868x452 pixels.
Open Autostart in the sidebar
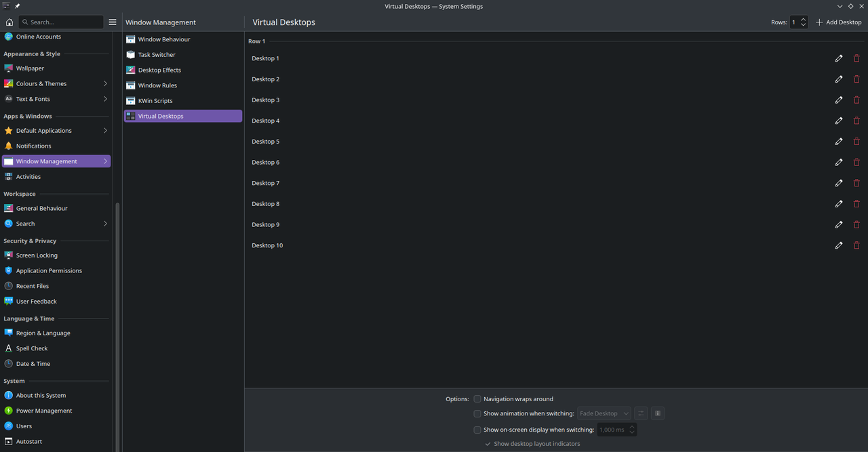pos(56,441)
